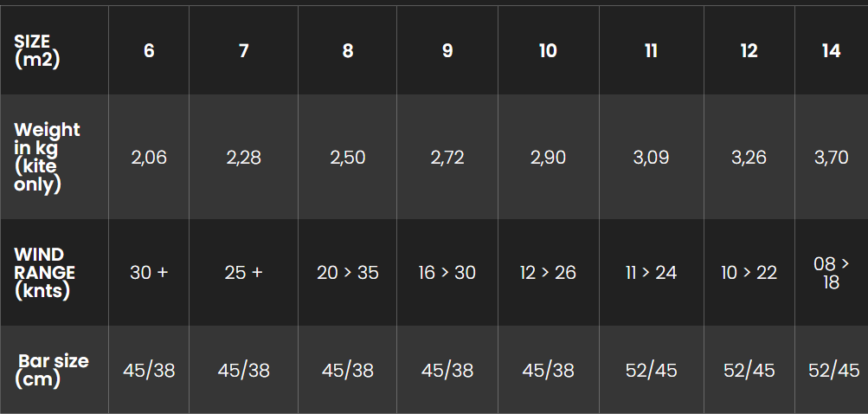Click the Bar size (cm) row header
The height and width of the screenshot is (414, 868).
click(x=53, y=370)
